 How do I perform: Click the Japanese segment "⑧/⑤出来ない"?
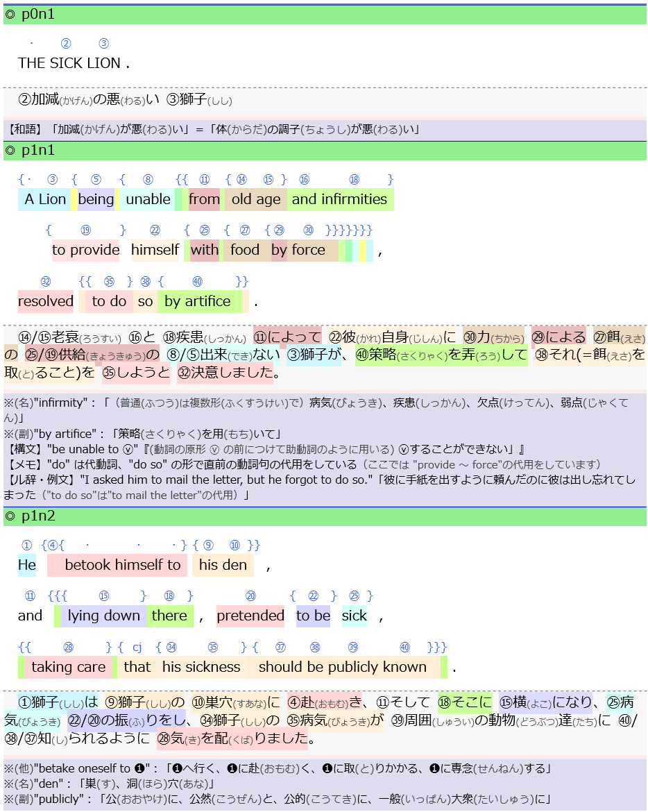[x=223, y=355]
